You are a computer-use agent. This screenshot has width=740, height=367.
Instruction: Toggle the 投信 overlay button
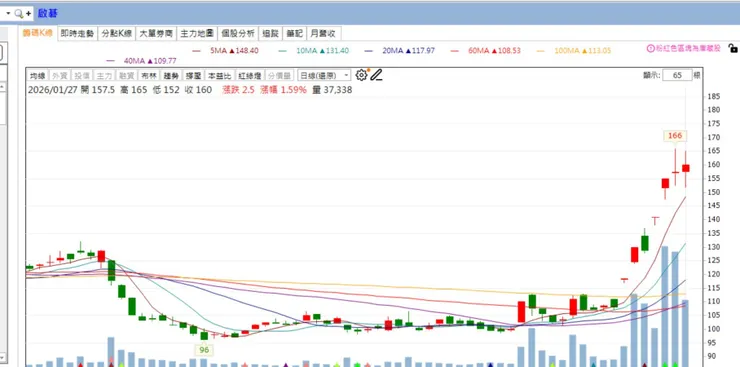point(81,75)
